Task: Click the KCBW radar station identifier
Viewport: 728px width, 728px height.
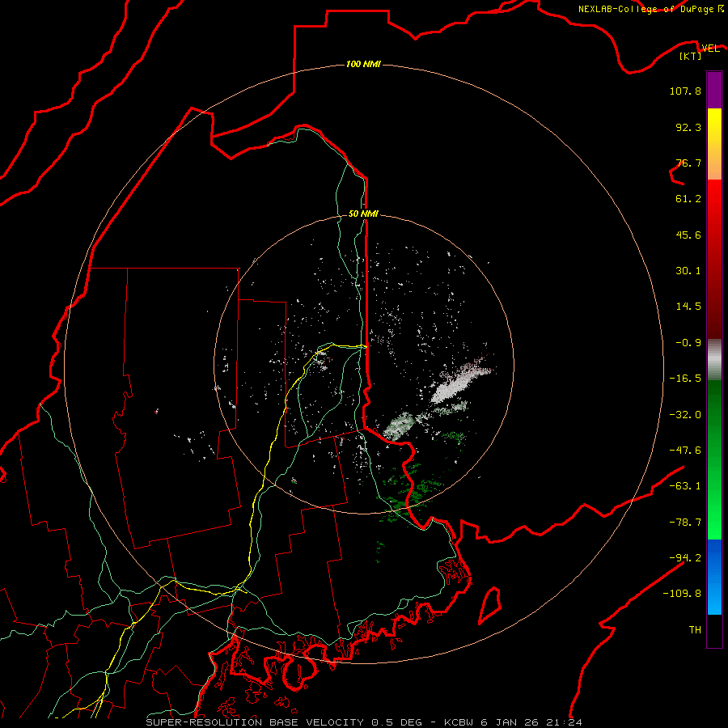Action: (460, 722)
